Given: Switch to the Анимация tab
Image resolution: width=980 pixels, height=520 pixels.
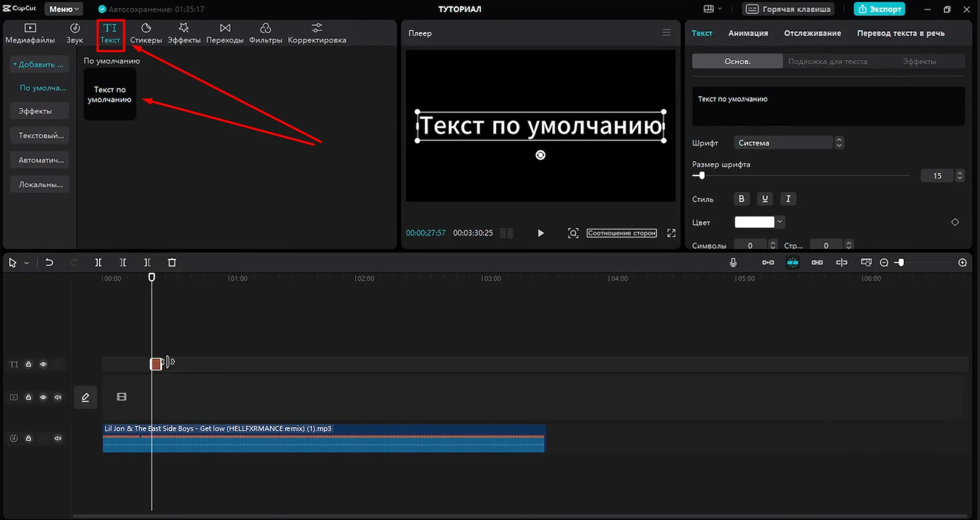Looking at the screenshot, I should click(748, 33).
